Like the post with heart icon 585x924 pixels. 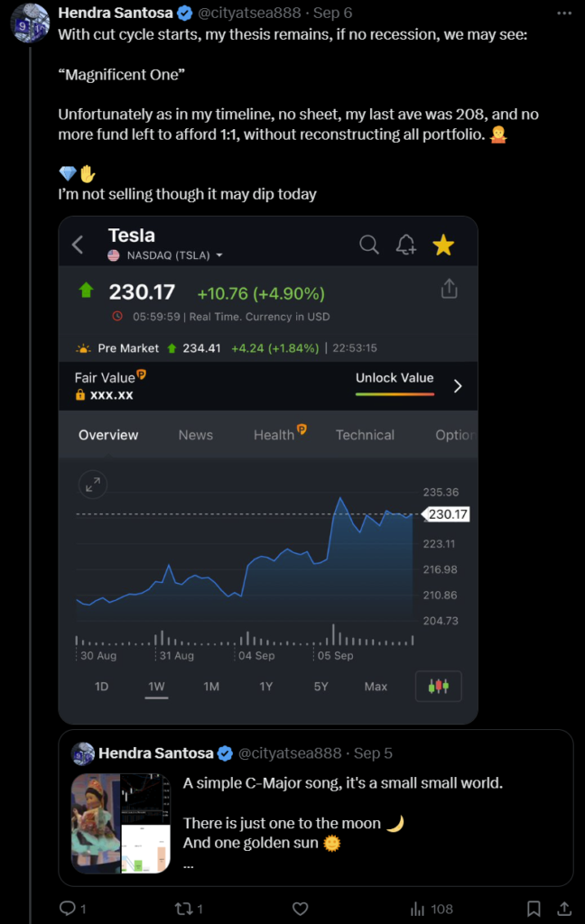[x=300, y=909]
